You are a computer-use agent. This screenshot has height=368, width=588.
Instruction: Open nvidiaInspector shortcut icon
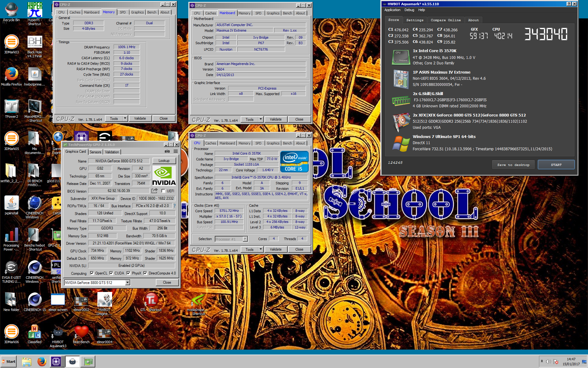point(198,304)
